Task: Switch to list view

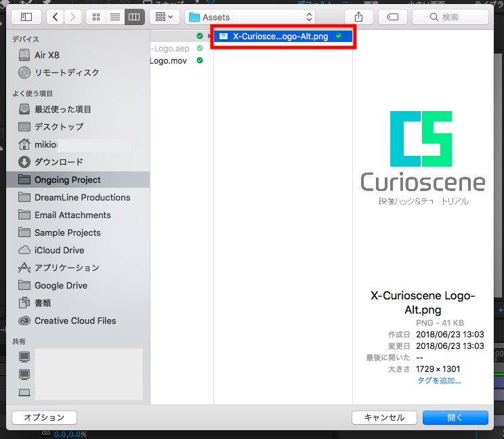Action: (x=115, y=17)
